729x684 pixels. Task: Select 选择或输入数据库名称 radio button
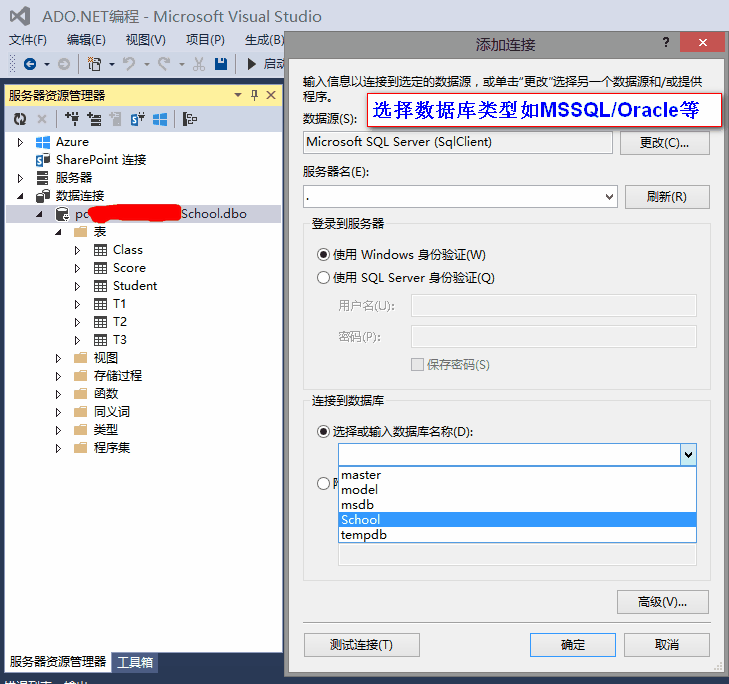[323, 432]
